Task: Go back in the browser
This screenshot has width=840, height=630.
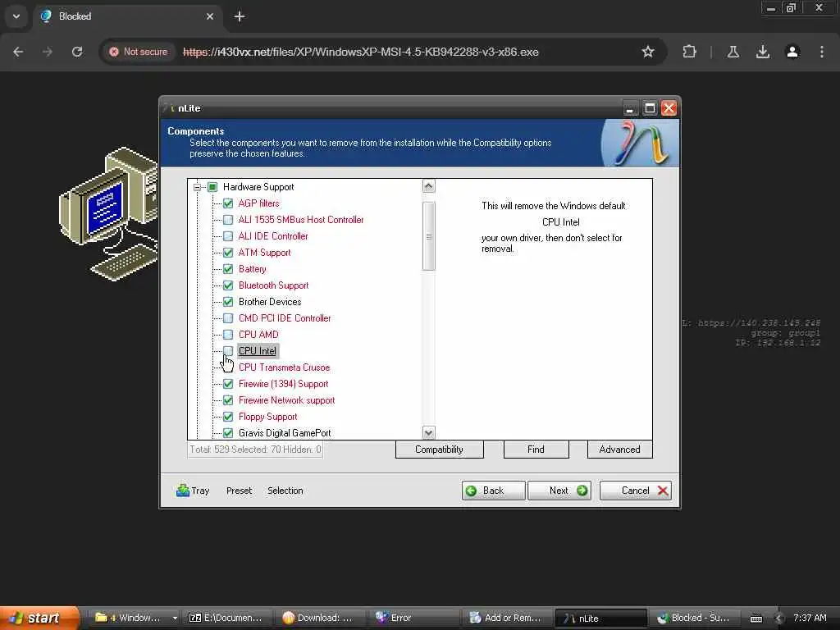Action: pos(18,52)
